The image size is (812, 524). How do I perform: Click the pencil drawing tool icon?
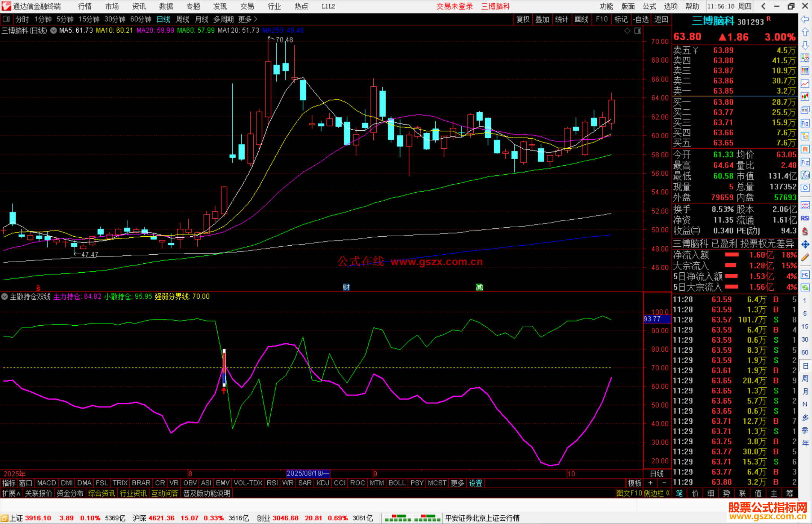point(805,257)
